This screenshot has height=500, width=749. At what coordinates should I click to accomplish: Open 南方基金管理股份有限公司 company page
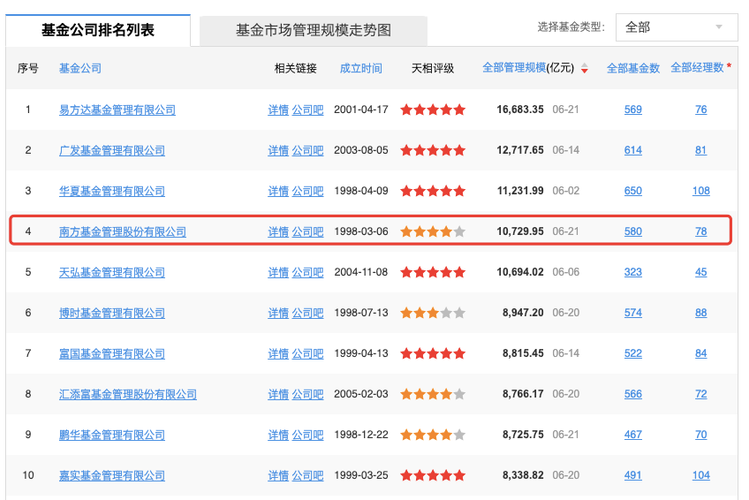pos(122,232)
